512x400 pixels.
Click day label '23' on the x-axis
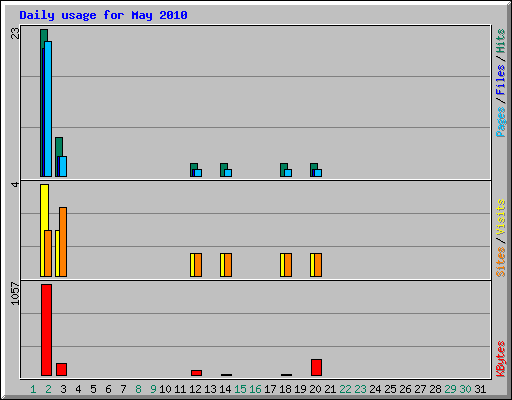pyautogui.click(x=360, y=389)
